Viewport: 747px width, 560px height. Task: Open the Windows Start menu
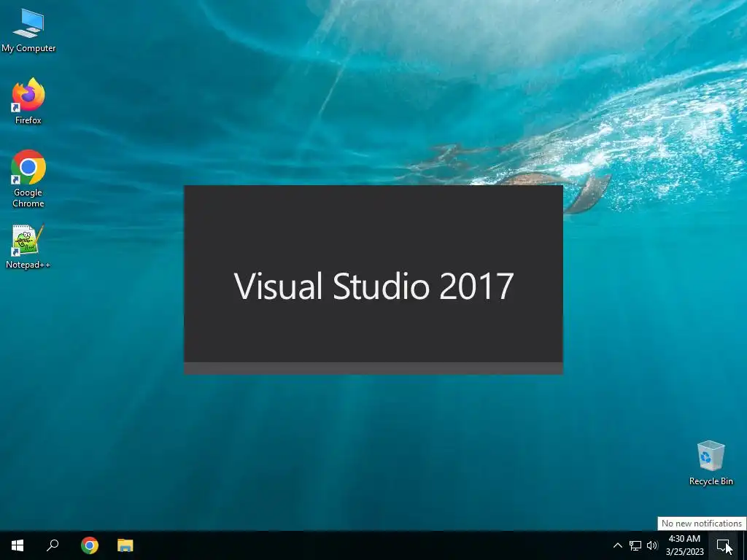tap(18, 545)
